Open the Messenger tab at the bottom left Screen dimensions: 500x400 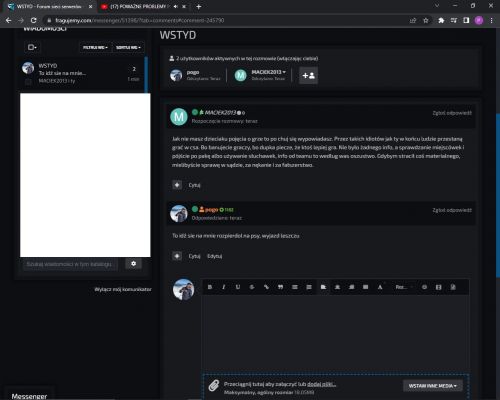(29, 396)
